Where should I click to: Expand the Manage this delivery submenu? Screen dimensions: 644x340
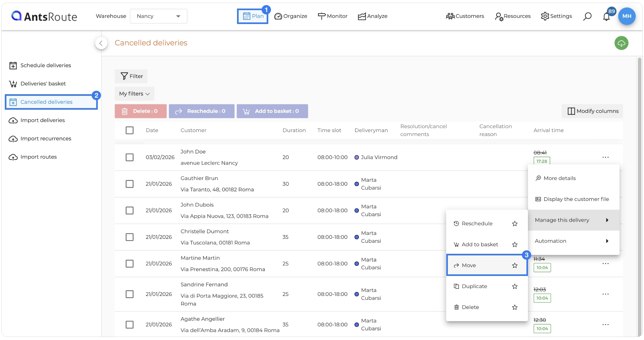(574, 220)
